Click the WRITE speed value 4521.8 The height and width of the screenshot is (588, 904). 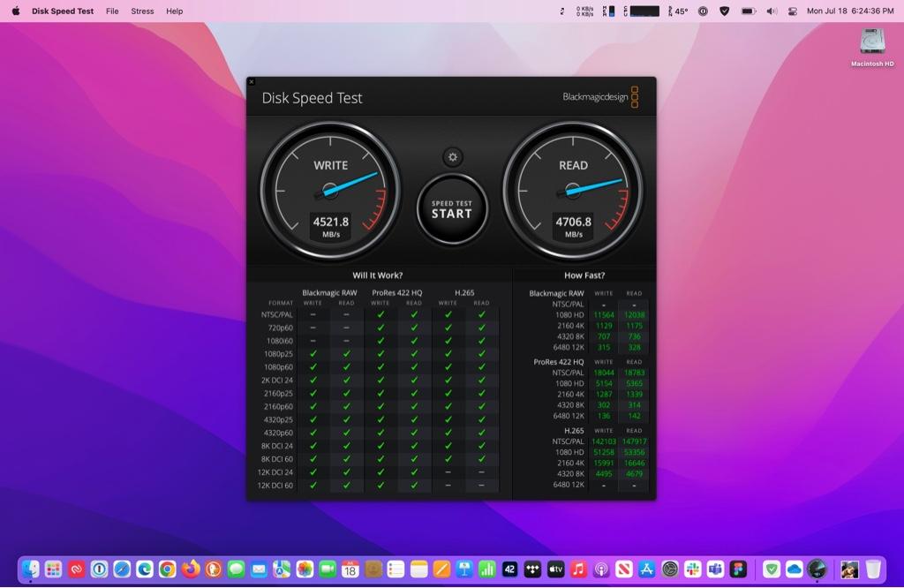click(331, 222)
